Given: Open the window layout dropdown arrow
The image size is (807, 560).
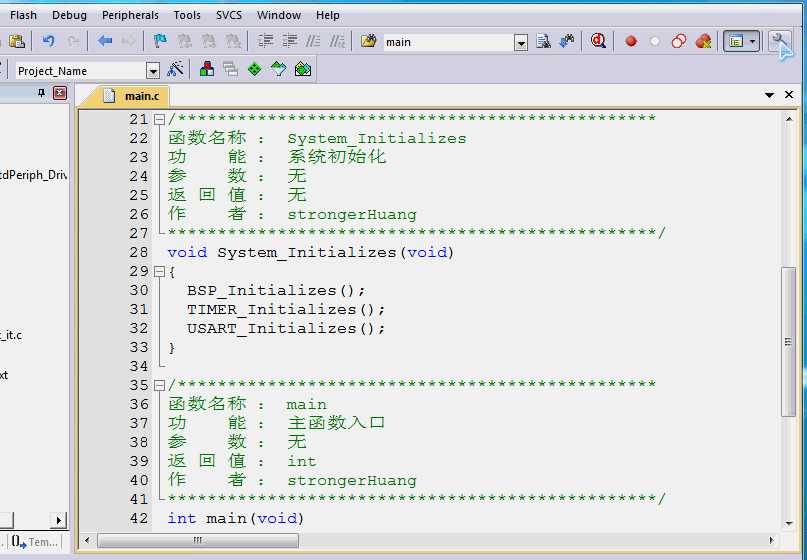Looking at the screenshot, I should [x=753, y=41].
